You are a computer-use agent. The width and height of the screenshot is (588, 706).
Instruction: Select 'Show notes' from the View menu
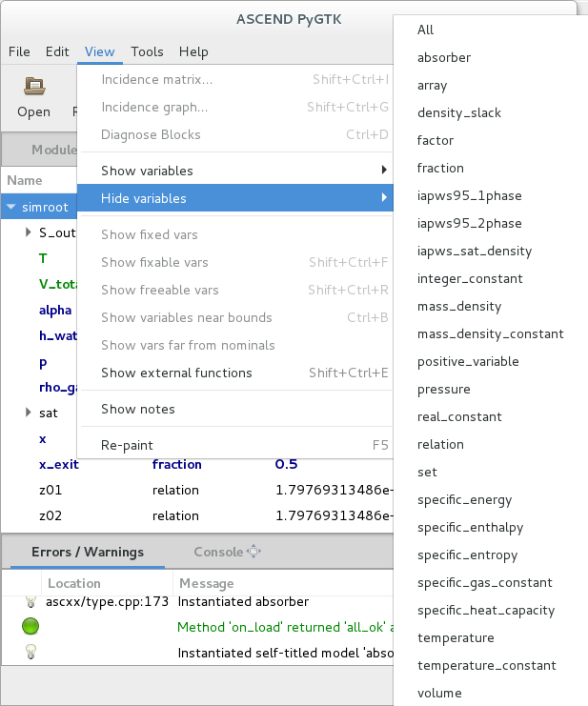pyautogui.click(x=138, y=409)
